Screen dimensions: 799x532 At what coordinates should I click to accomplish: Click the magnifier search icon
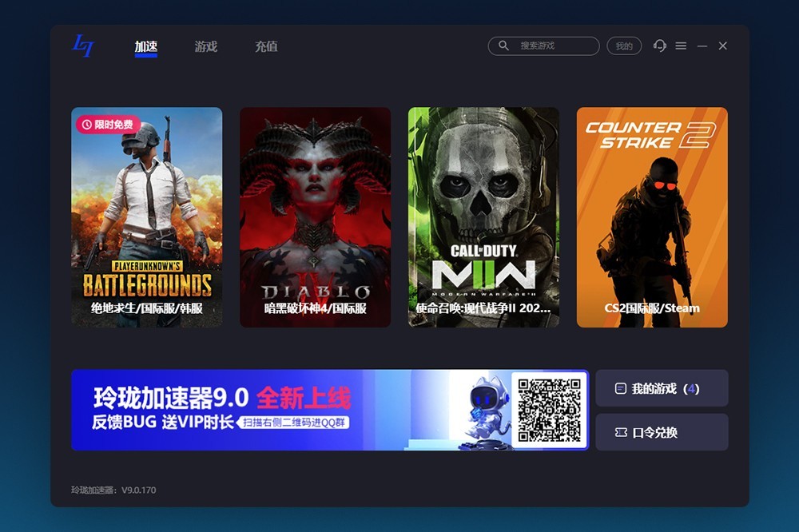[503, 46]
